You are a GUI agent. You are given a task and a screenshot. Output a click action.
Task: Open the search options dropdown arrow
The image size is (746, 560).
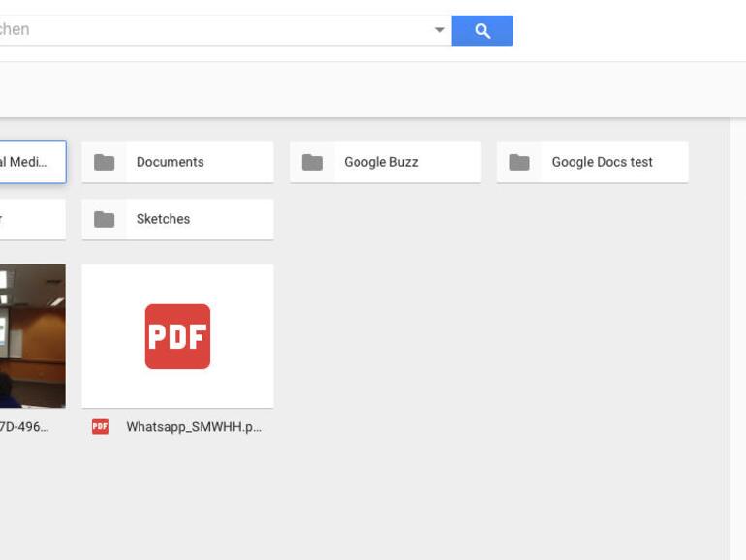click(440, 30)
